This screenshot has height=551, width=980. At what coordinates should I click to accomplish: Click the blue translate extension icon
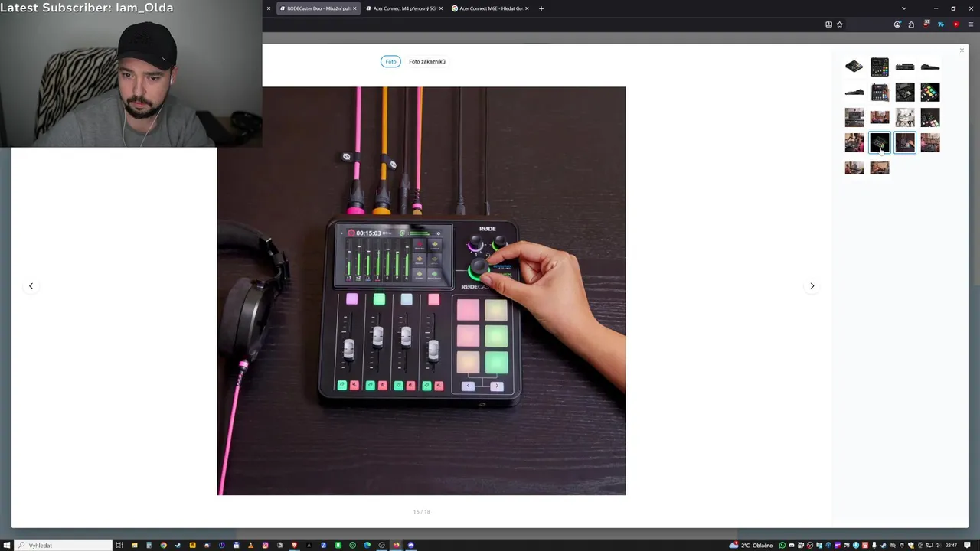pos(941,24)
